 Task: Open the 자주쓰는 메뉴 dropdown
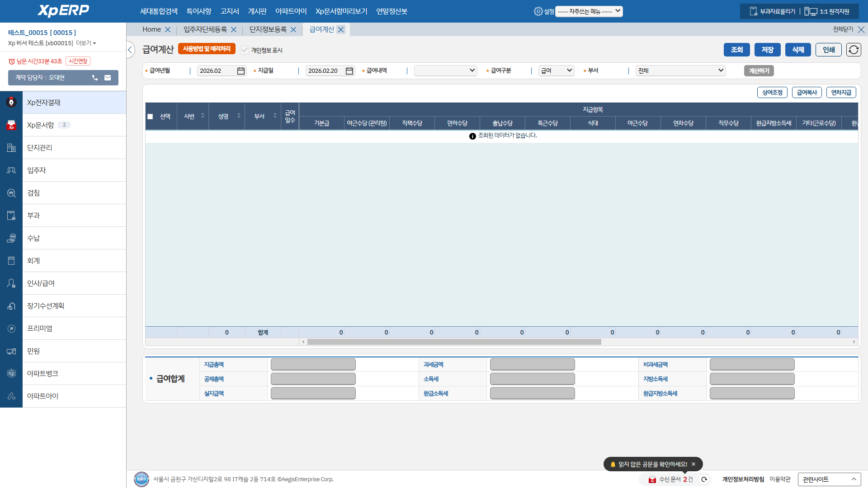[589, 11]
